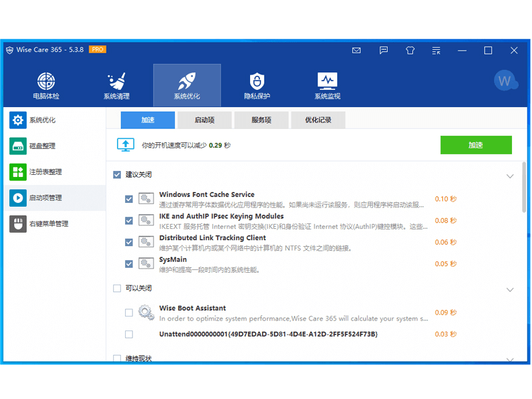The image size is (532, 399).
Task: Switch to the 优化记录 tab
Action: click(x=319, y=120)
